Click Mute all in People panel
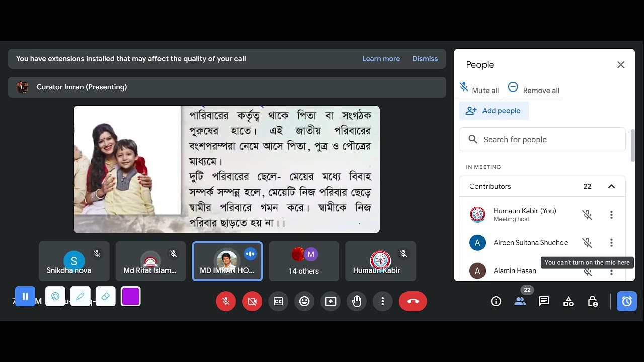 click(x=479, y=88)
